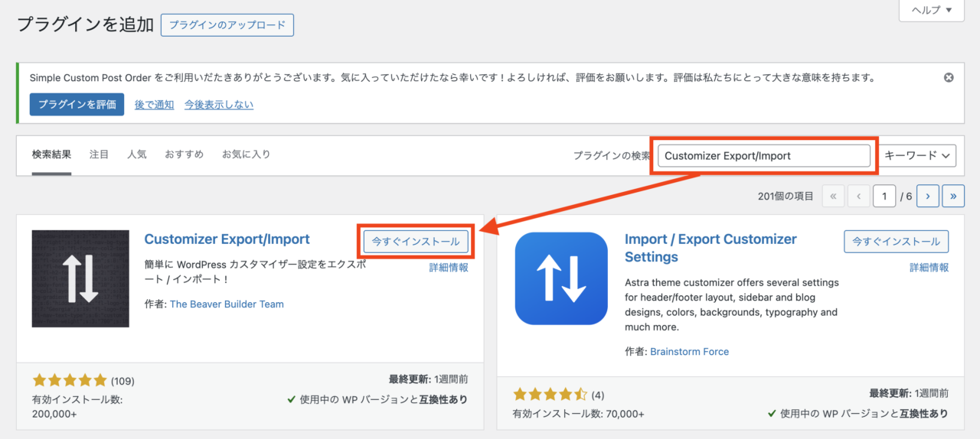Click the 有効インストール数: 70,000+ text
The height and width of the screenshot is (439, 980).
[x=578, y=414]
